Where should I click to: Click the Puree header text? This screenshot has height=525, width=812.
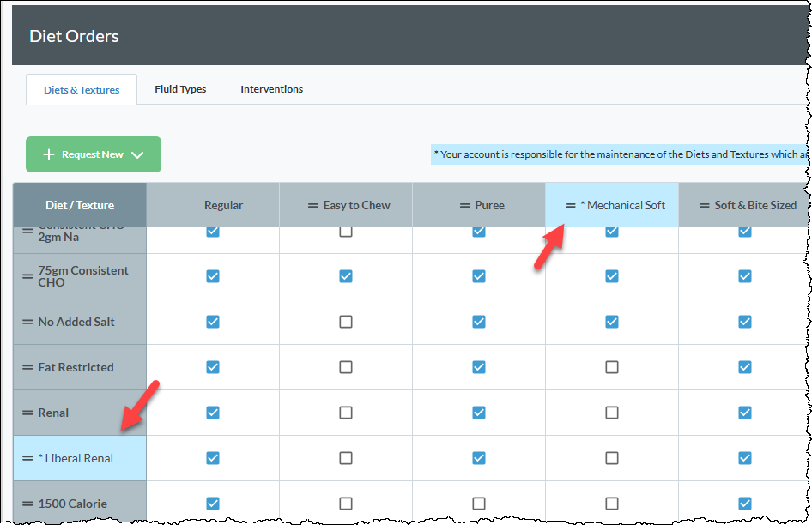(x=490, y=206)
